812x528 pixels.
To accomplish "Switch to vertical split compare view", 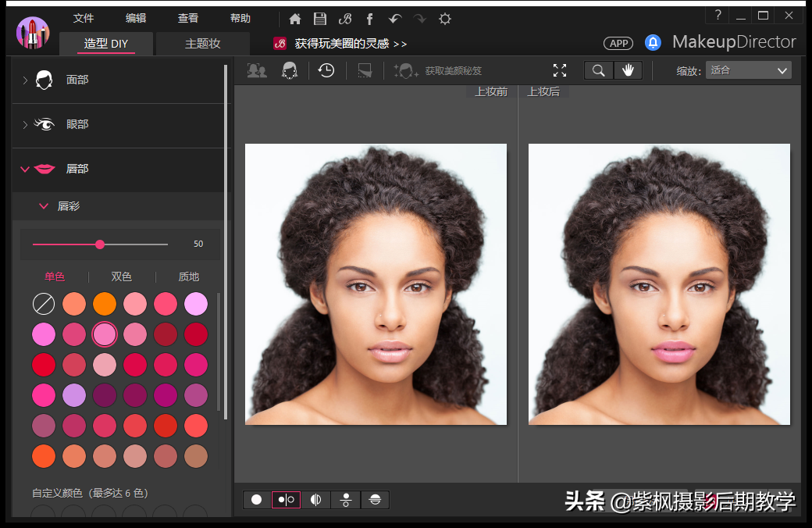I will click(x=315, y=500).
